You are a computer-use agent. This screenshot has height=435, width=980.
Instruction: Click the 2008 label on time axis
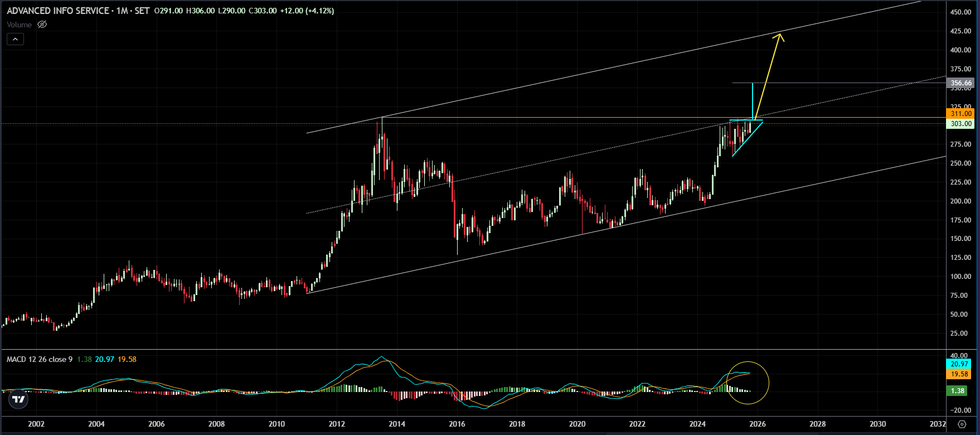pyautogui.click(x=217, y=424)
